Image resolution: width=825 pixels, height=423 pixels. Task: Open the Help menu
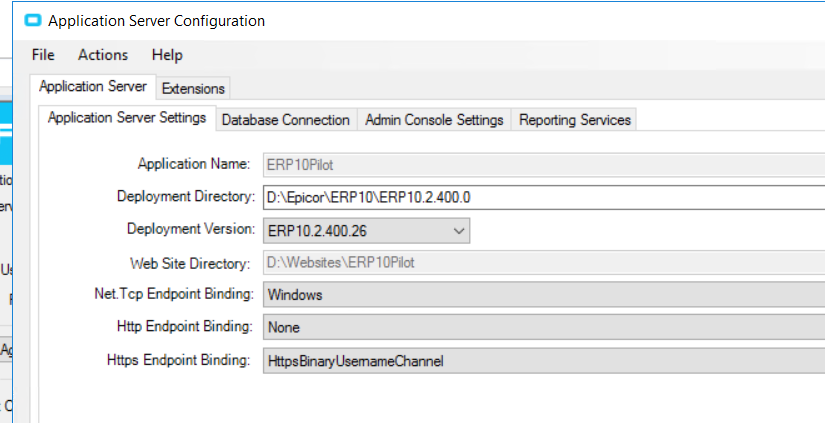pyautogui.click(x=167, y=55)
